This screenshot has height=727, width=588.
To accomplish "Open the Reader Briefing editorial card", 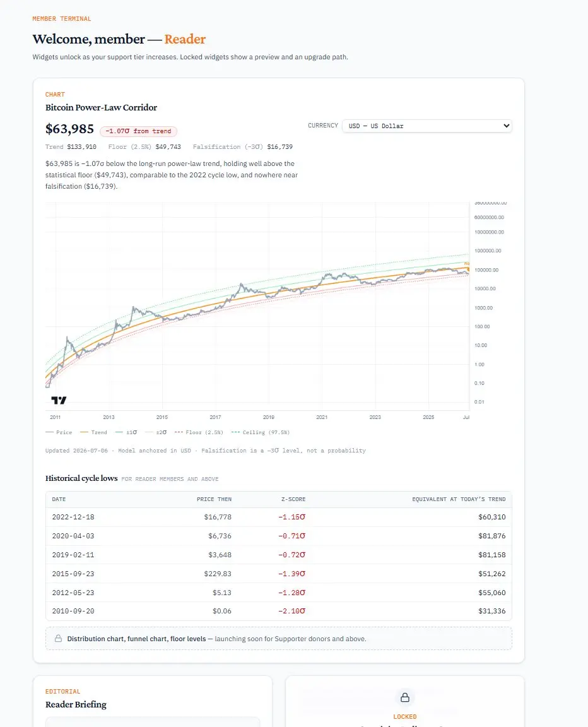I will coord(153,701).
